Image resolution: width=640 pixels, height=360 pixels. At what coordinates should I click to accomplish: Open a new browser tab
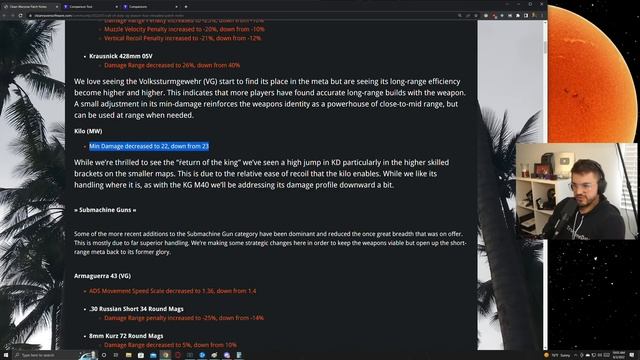tap(186, 7)
